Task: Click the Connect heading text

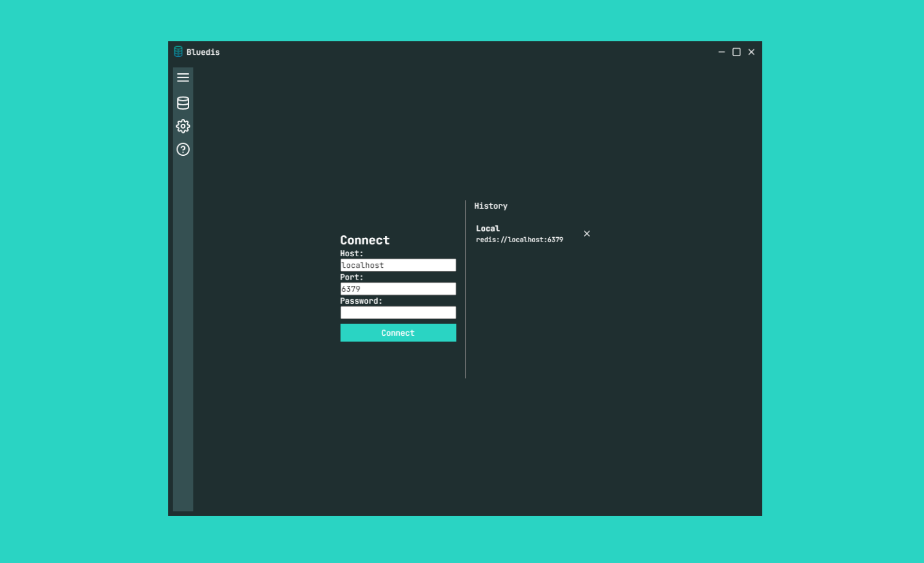Action: click(365, 240)
